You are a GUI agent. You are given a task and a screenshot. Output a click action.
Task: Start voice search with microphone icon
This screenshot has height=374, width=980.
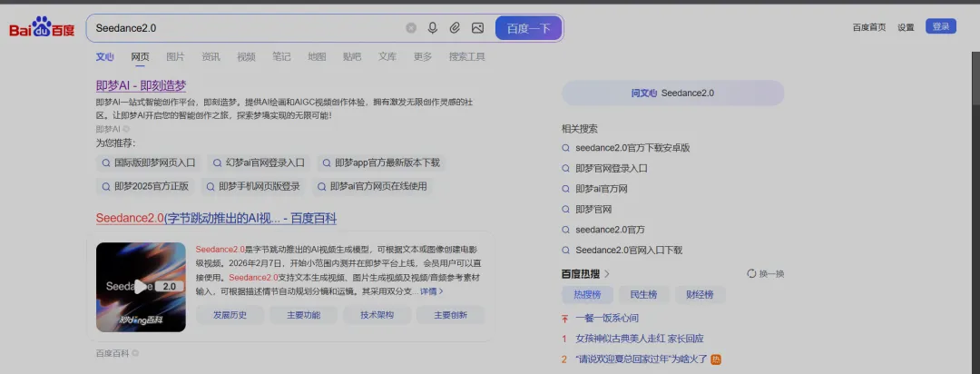pos(433,28)
